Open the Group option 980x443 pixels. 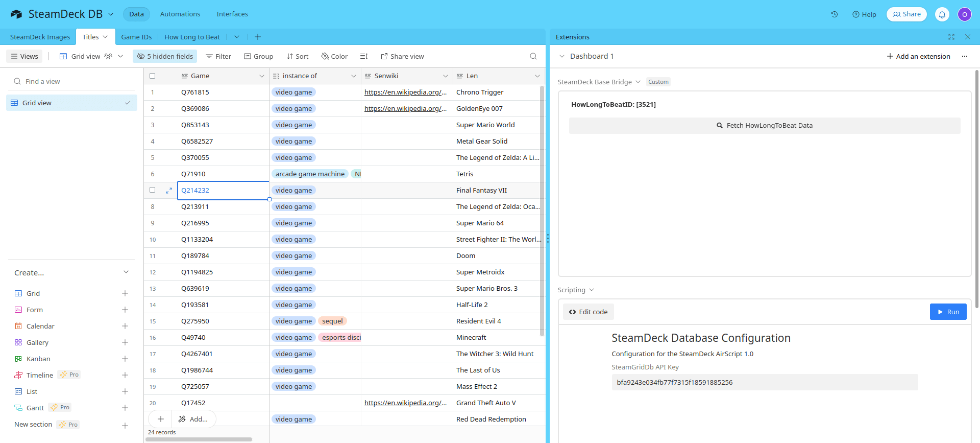point(259,56)
